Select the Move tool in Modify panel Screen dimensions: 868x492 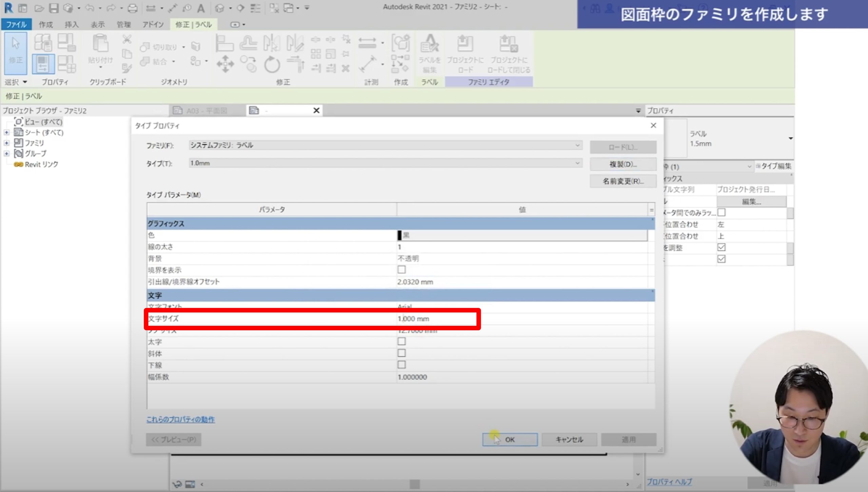click(x=225, y=64)
